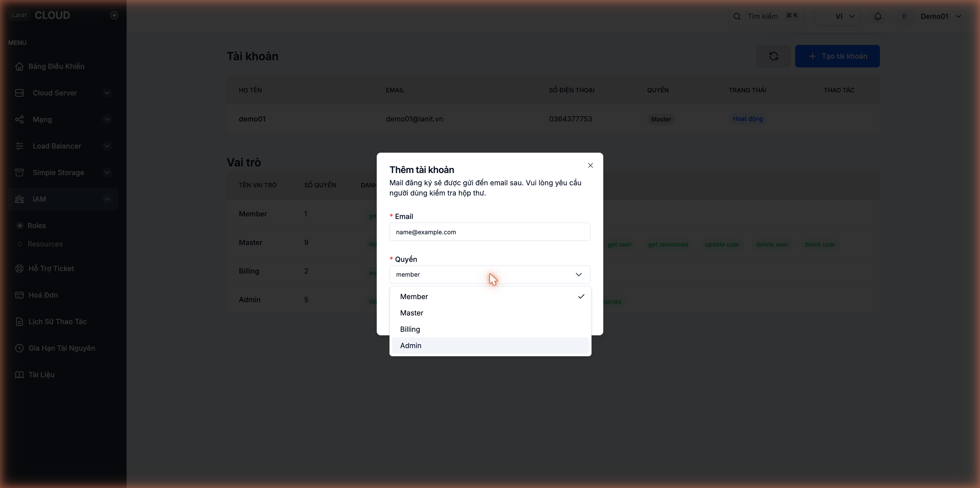Click the Admin role name in the Vai trò table
The height and width of the screenshot is (488, 980).
(250, 300)
